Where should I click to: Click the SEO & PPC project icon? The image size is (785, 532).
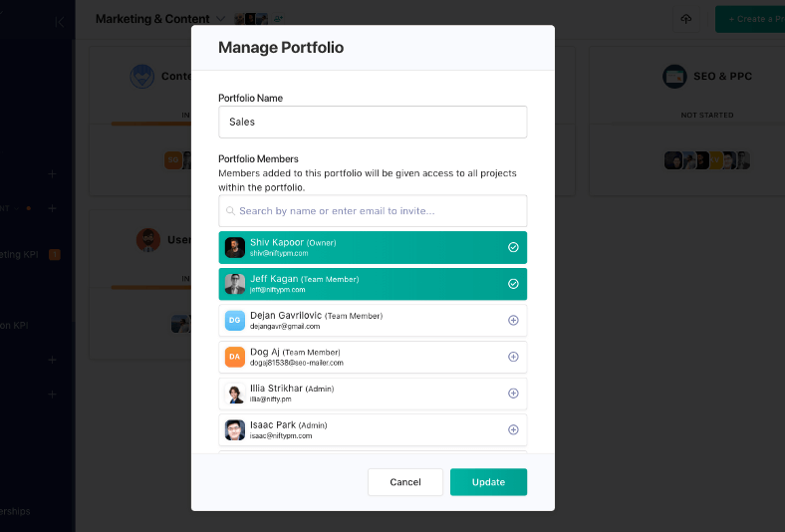tap(674, 77)
